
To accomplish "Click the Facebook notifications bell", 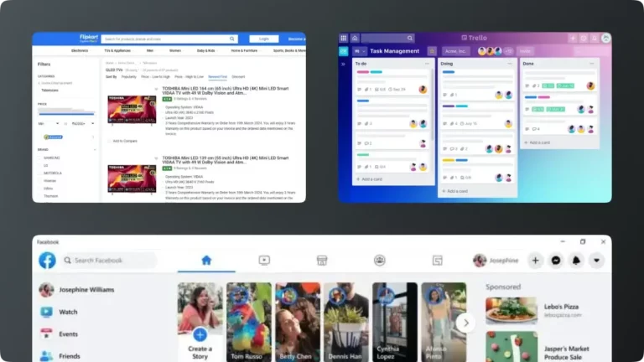I will coord(576,261).
